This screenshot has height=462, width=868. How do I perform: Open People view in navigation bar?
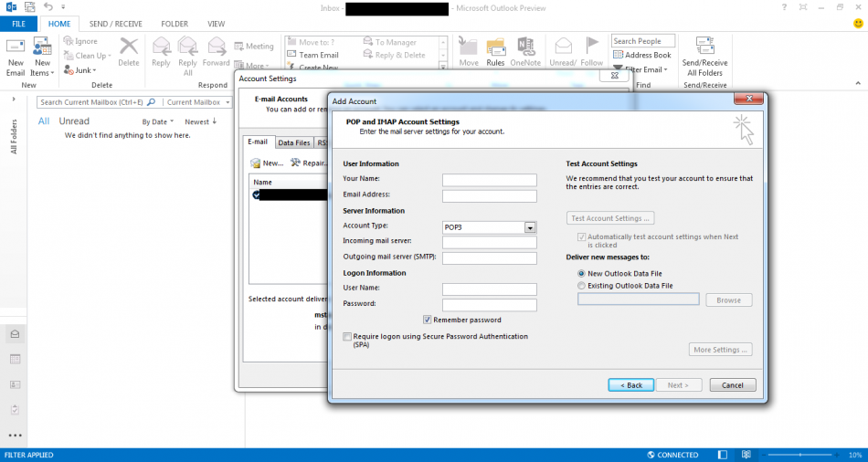(15, 384)
